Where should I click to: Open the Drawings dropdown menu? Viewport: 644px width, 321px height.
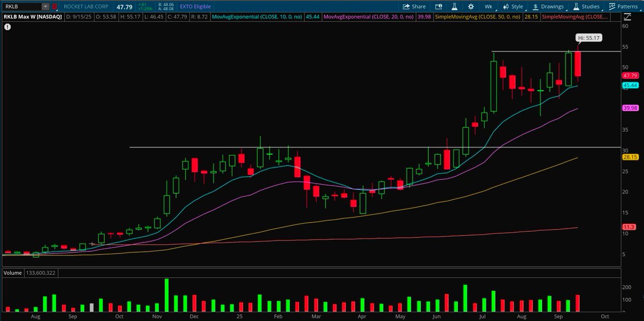tap(548, 6)
